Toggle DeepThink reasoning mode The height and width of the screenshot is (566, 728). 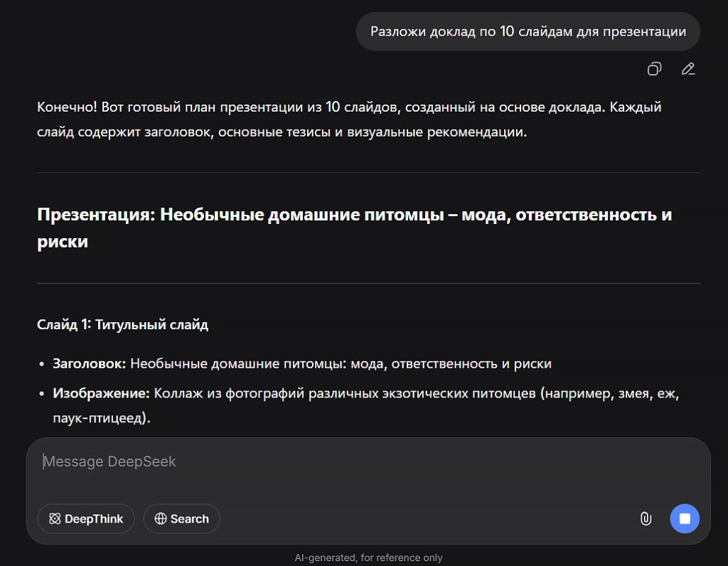coord(85,518)
